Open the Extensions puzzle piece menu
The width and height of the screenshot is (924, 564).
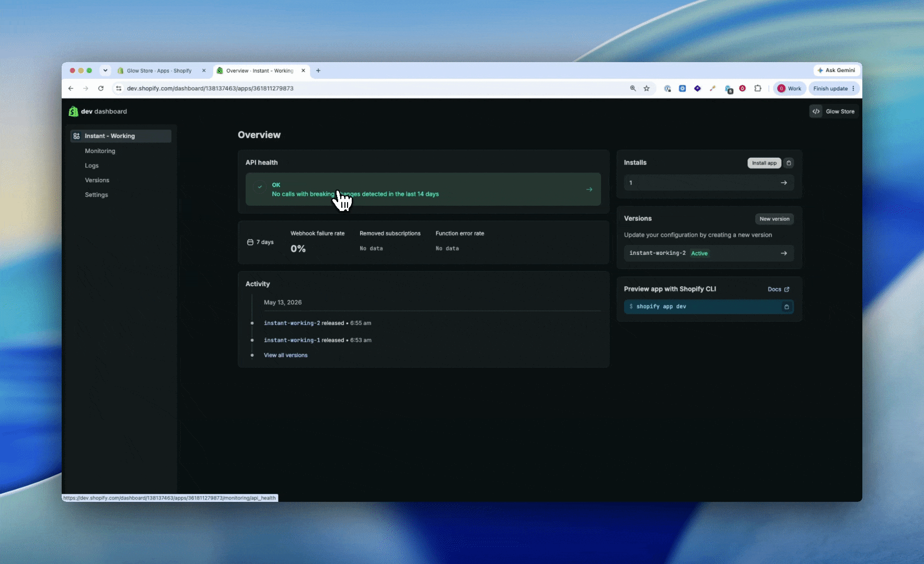[758, 88]
